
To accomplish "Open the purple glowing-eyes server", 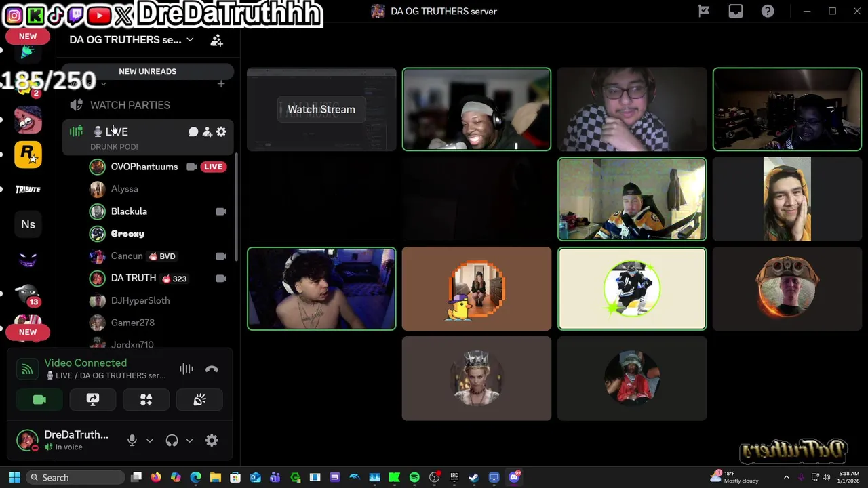I will [28, 260].
